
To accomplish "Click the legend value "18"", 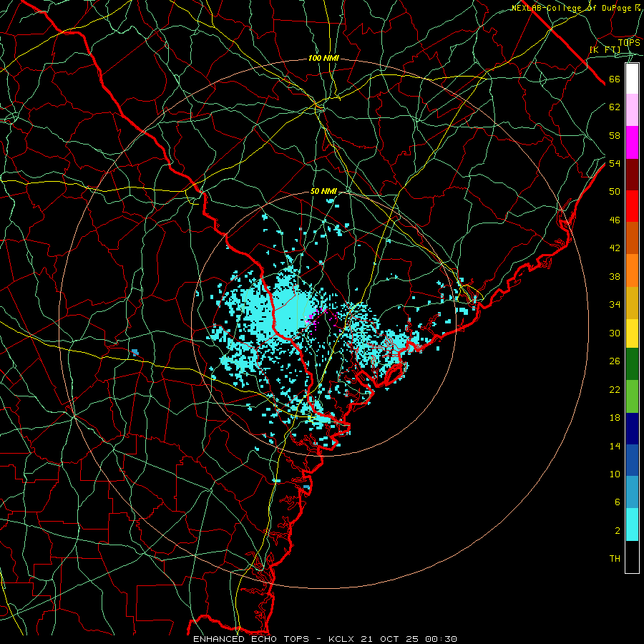I will click(x=615, y=418).
